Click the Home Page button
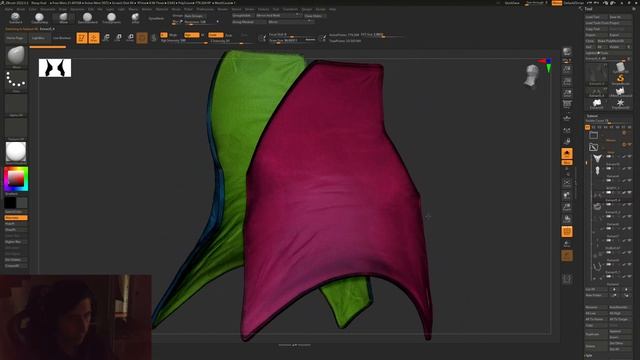Image resolution: width=640 pixels, height=360 pixels. pos(15,38)
